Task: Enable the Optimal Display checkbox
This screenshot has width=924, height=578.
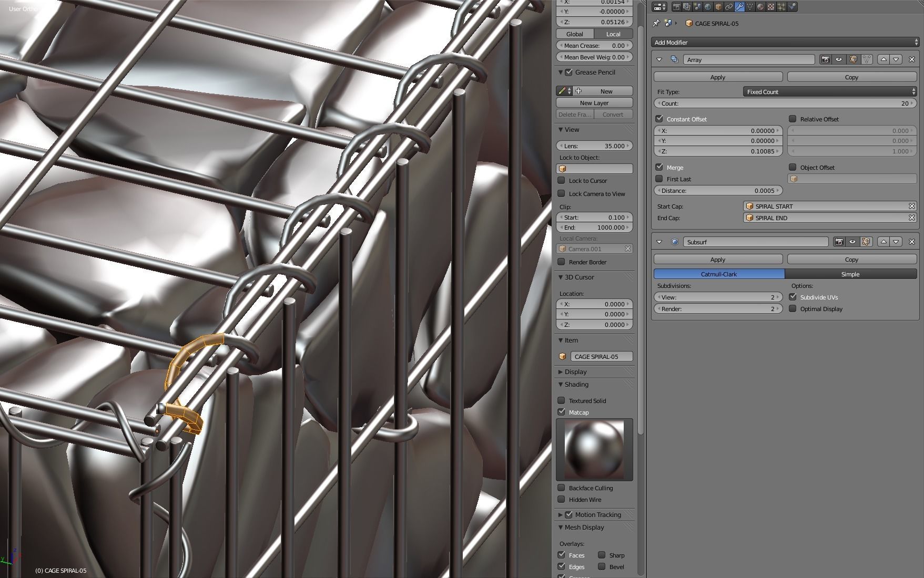Action: (x=793, y=308)
